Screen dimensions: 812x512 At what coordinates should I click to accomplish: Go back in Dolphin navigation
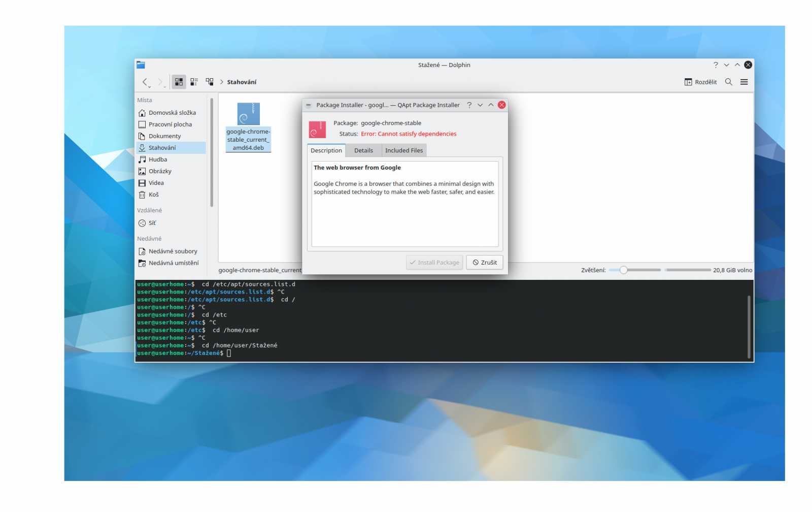tap(146, 82)
